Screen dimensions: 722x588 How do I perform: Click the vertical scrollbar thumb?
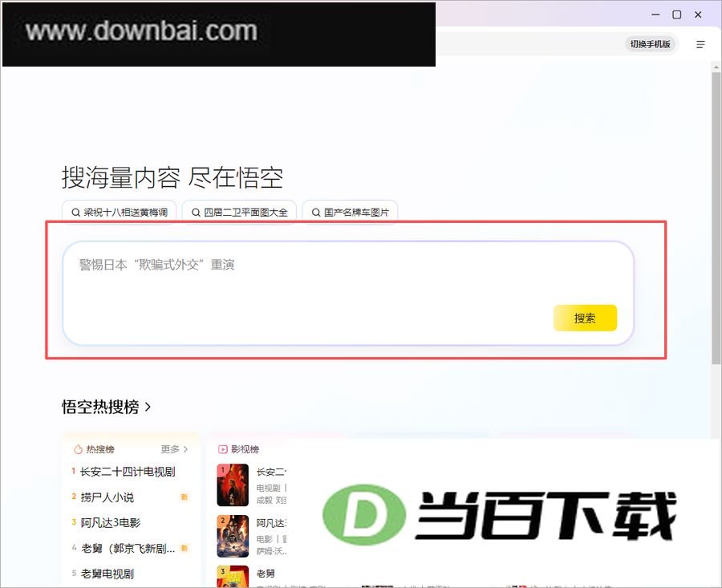click(716, 217)
